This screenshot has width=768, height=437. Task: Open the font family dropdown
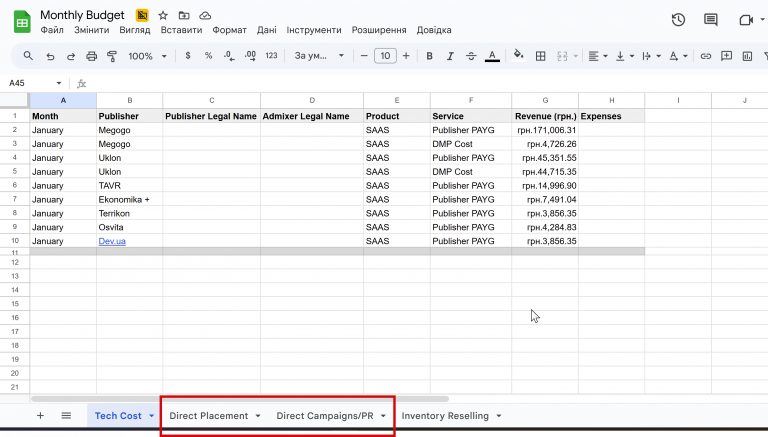[318, 56]
